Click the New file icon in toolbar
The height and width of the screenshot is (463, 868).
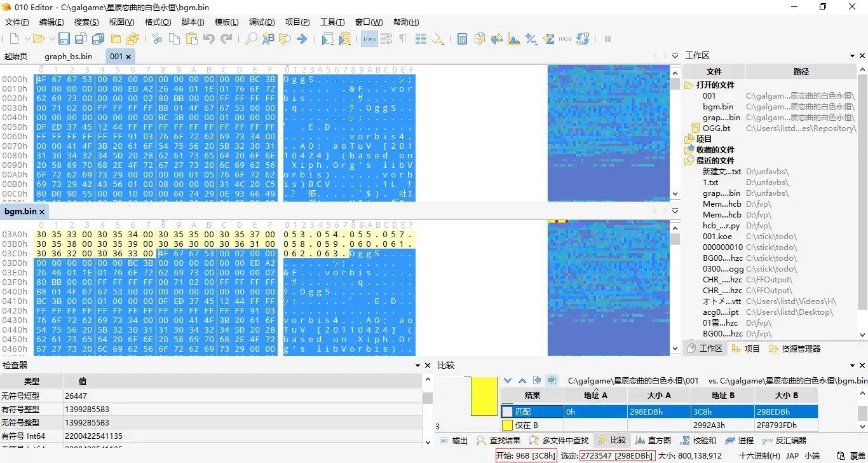click(x=14, y=39)
